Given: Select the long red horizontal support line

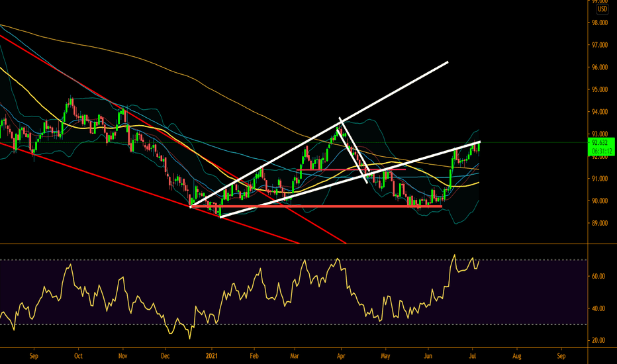Looking at the screenshot, I should point(316,206).
